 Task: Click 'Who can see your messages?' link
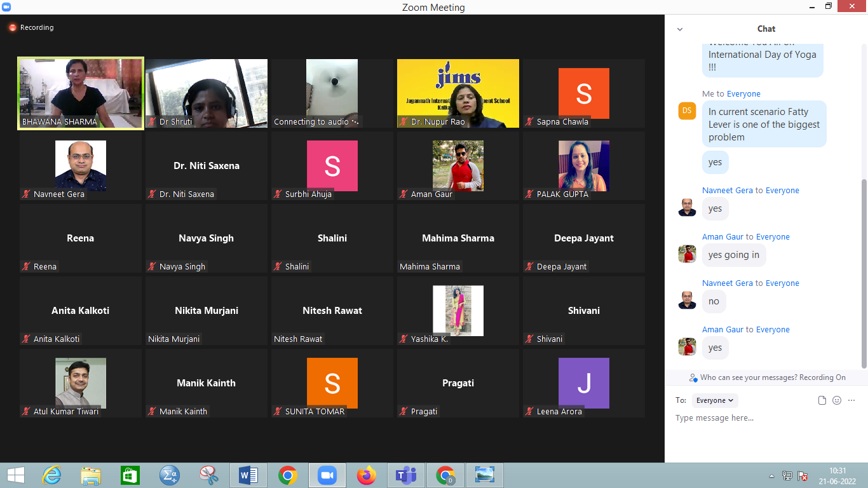click(749, 377)
